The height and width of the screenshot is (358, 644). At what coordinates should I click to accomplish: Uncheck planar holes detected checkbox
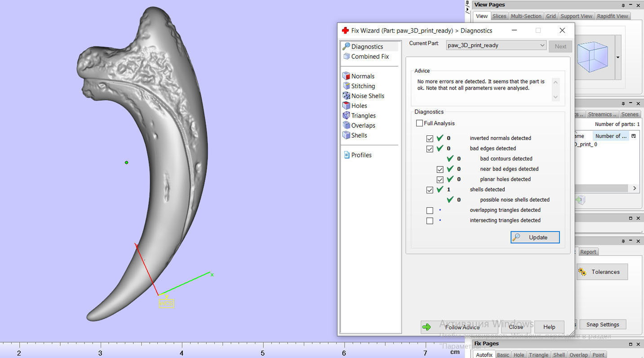pyautogui.click(x=440, y=179)
